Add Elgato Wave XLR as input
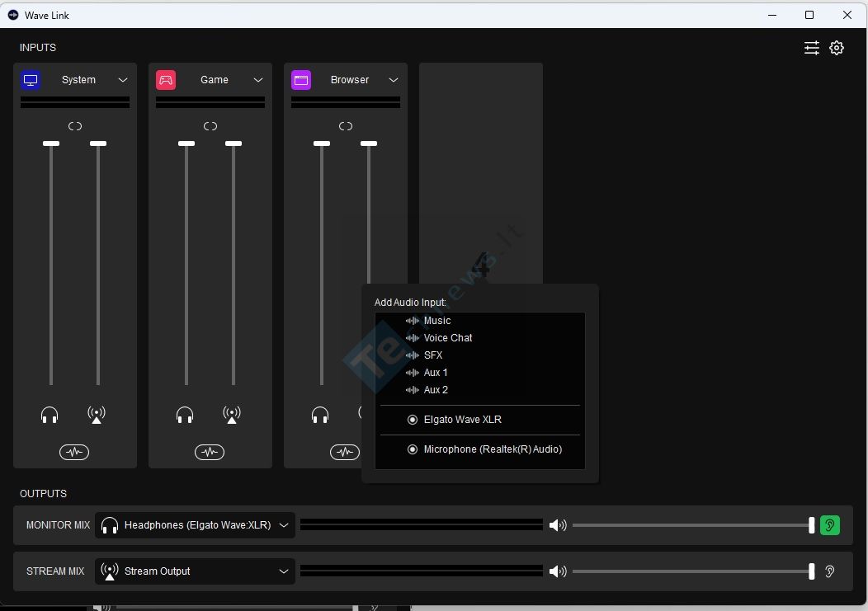 click(x=462, y=420)
